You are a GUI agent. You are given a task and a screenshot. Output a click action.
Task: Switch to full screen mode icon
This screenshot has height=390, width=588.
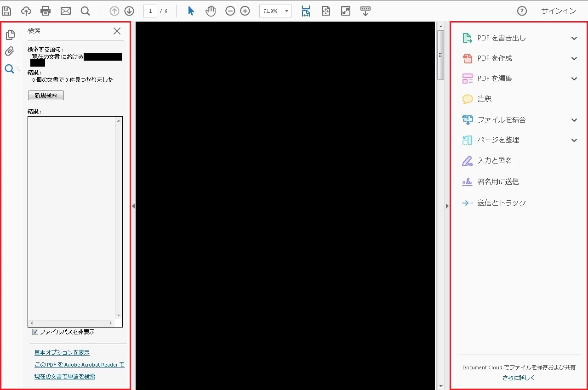coord(346,11)
